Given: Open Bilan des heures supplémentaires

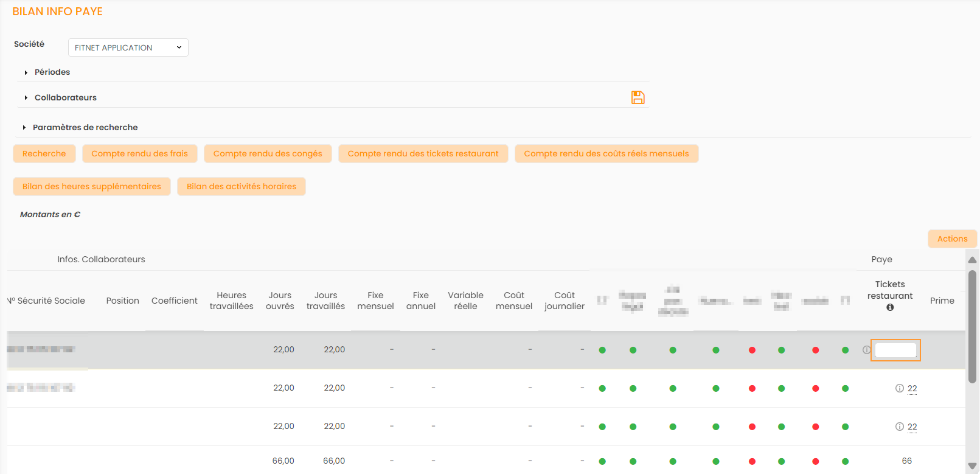Looking at the screenshot, I should click(x=91, y=187).
